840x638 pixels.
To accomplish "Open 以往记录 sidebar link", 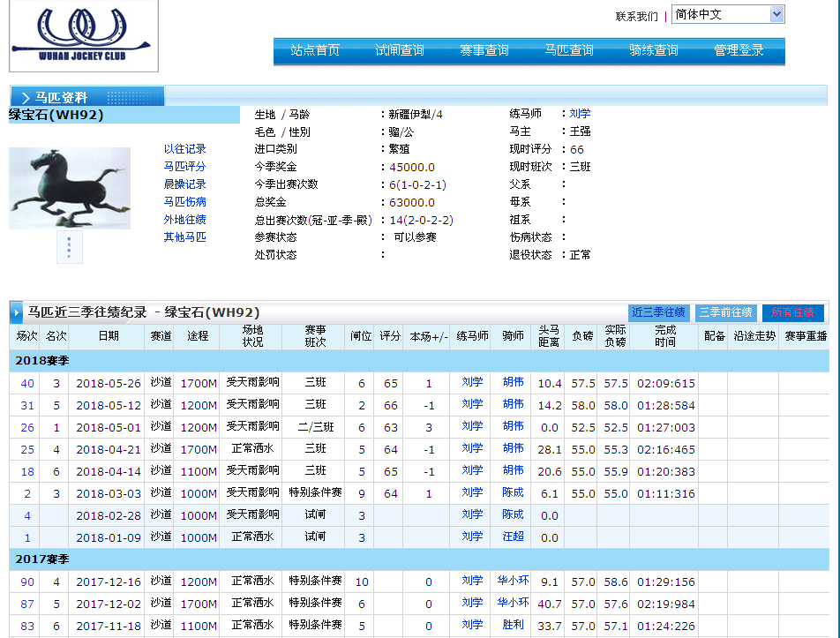I will click(x=184, y=149).
